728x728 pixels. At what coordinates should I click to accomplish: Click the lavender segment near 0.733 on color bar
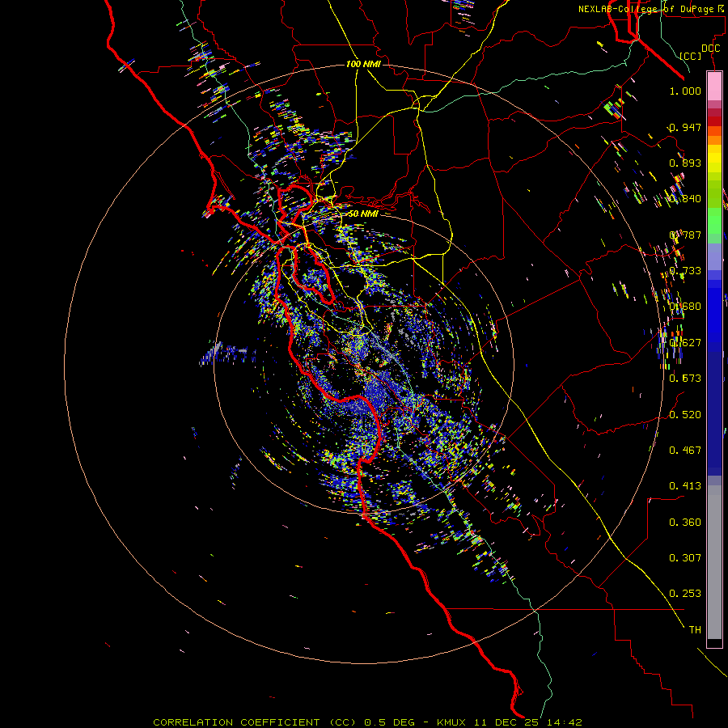click(x=714, y=256)
